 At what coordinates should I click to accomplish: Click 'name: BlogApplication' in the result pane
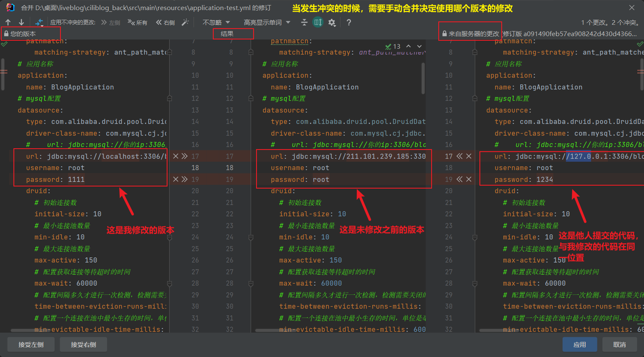coord(315,87)
